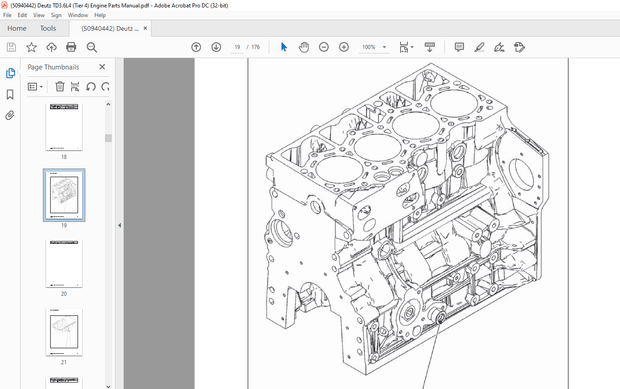Open the File menu

7,15
